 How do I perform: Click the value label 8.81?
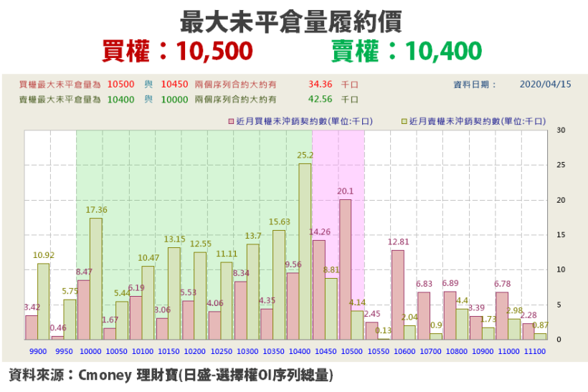pos(331,270)
